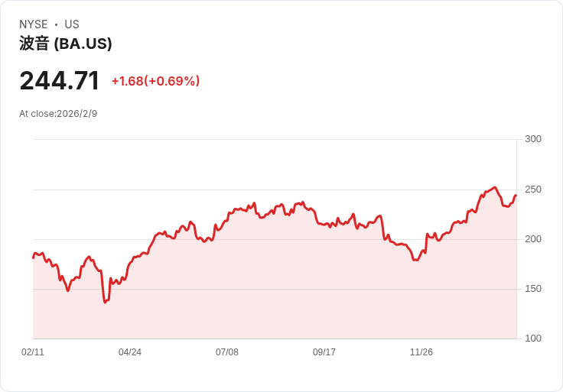Click the right end of the price line
This screenshot has width=563, height=392.
(516, 196)
